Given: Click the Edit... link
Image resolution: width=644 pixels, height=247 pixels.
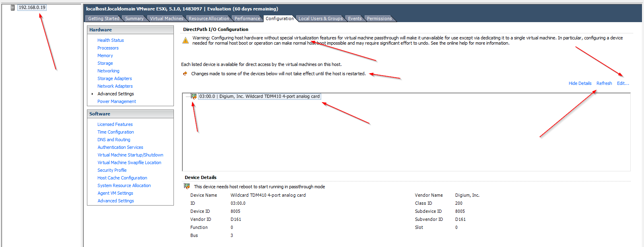Looking at the screenshot, I should (623, 83).
